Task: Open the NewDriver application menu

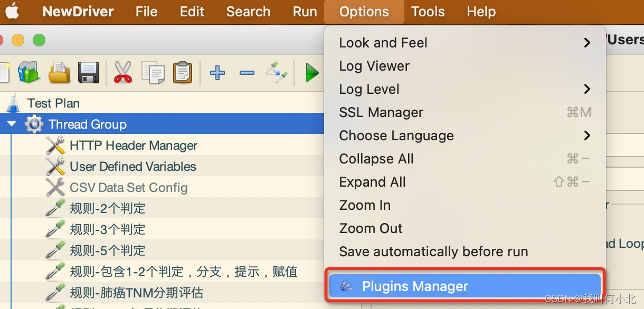Action: tap(78, 12)
